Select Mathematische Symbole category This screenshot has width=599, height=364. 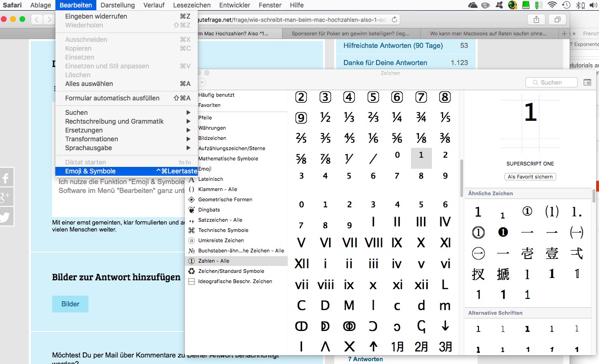(x=228, y=159)
